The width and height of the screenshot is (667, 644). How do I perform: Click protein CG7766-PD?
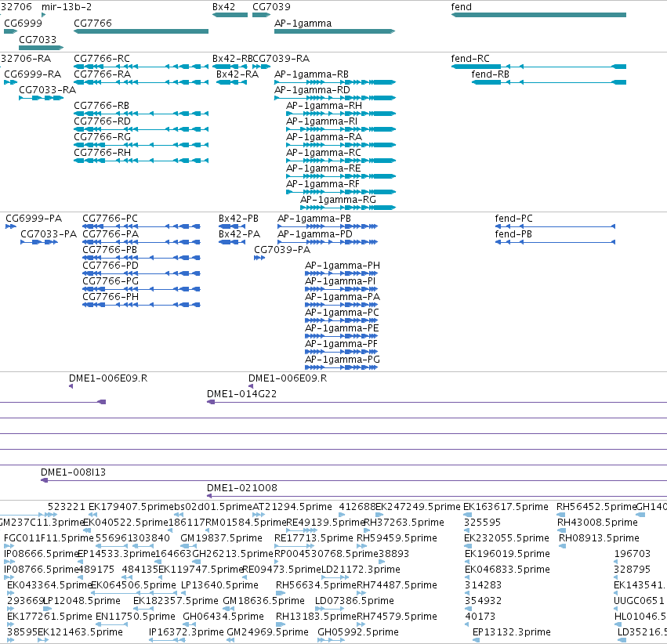[x=111, y=266]
